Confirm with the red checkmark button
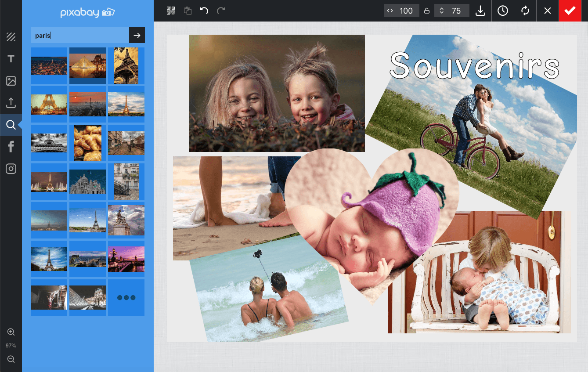The height and width of the screenshot is (372, 588). [x=570, y=11]
